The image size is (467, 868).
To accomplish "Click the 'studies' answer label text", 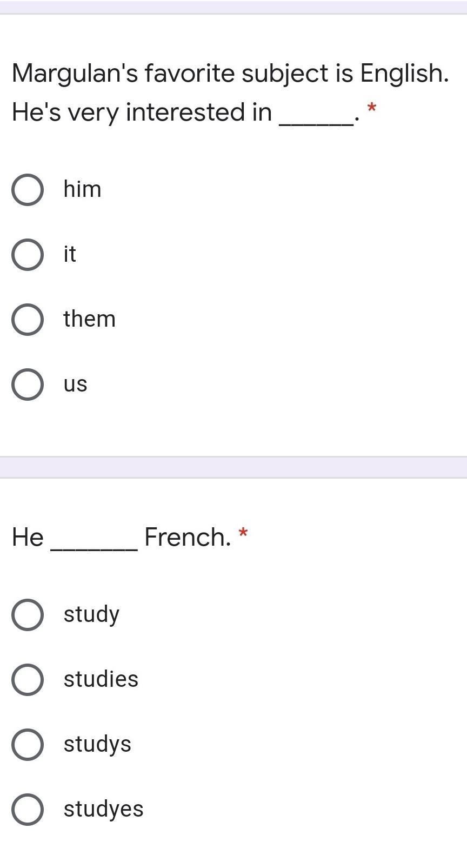I will (101, 679).
